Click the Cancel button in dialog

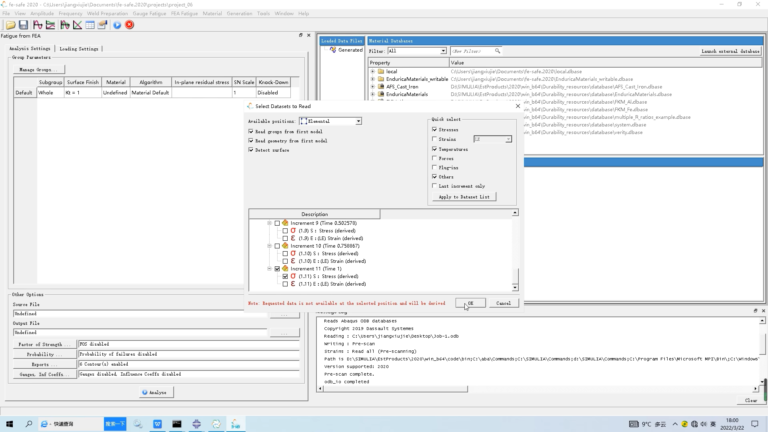[x=504, y=303]
